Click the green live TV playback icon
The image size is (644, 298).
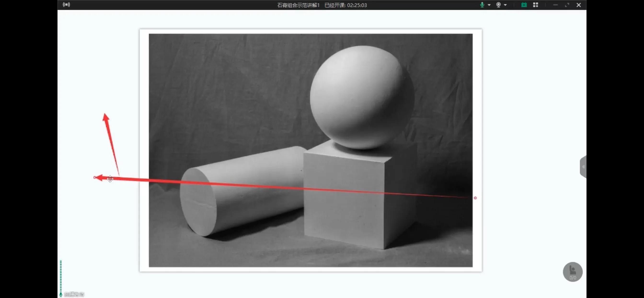tap(524, 5)
